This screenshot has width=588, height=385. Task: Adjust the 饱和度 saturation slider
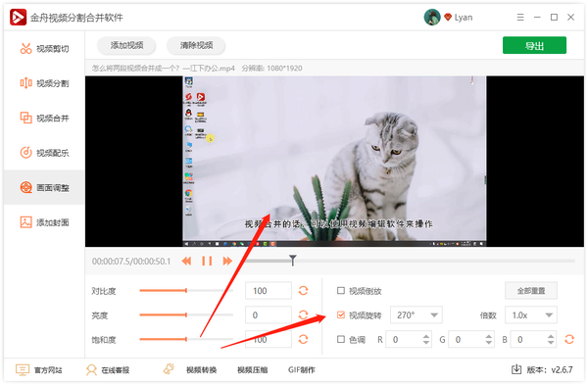click(186, 339)
